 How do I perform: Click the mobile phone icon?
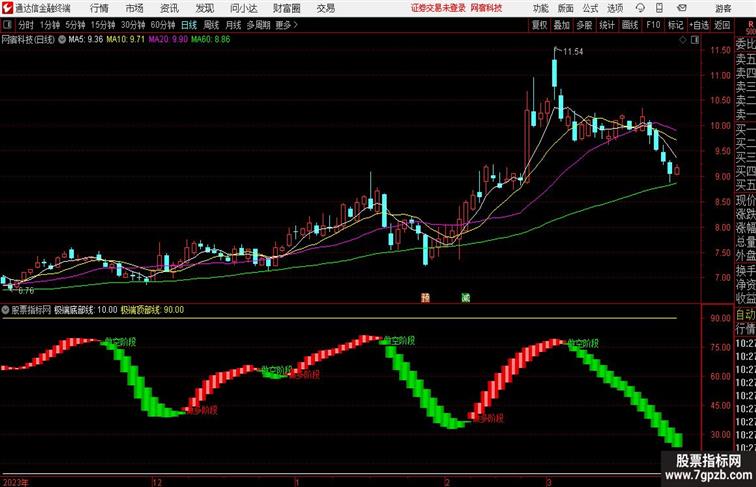pyautogui.click(x=659, y=8)
